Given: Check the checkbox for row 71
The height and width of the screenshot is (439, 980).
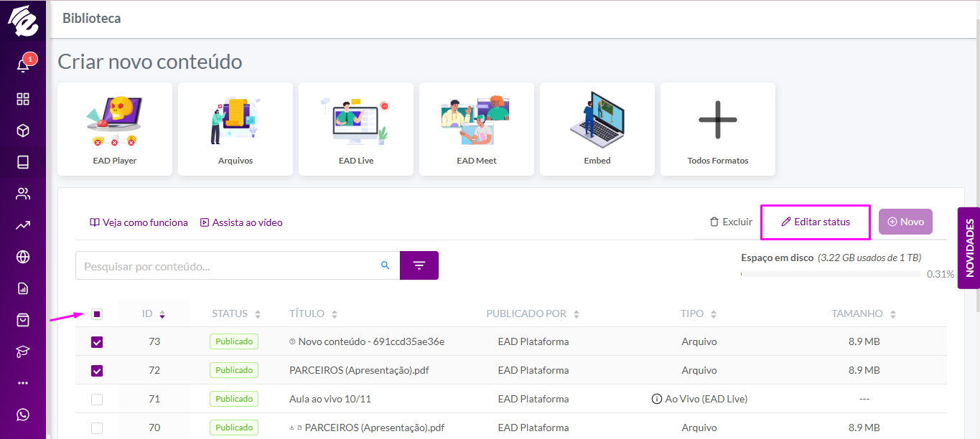Looking at the screenshot, I should click(97, 400).
